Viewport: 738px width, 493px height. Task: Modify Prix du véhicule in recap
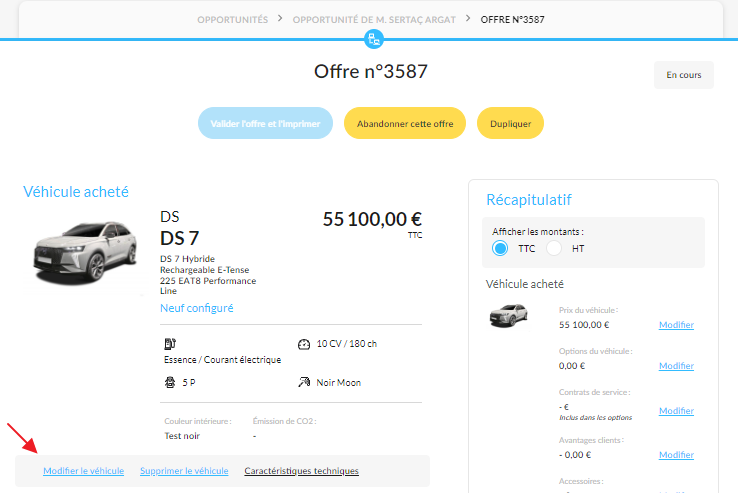click(x=676, y=325)
